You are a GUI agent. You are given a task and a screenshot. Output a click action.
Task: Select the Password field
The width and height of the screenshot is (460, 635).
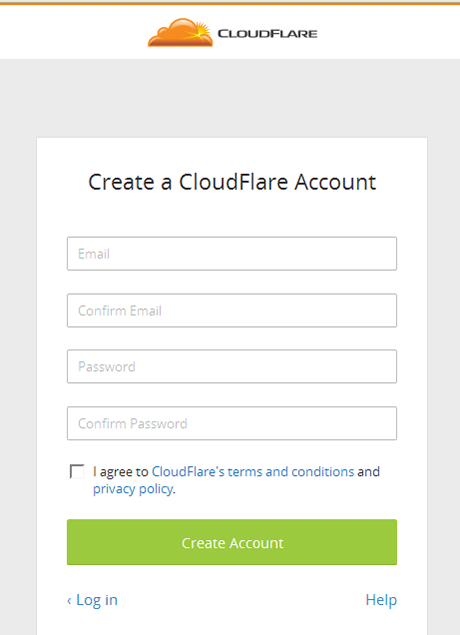click(232, 366)
